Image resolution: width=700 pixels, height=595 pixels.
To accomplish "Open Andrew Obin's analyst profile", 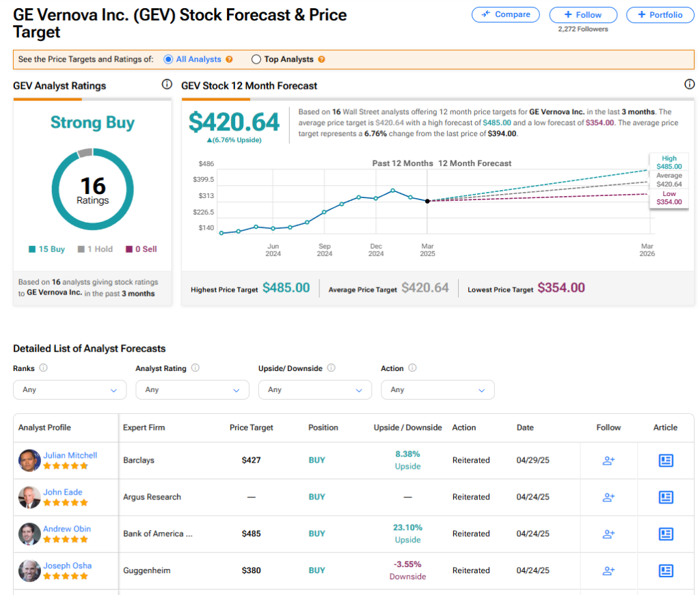I will (x=67, y=529).
